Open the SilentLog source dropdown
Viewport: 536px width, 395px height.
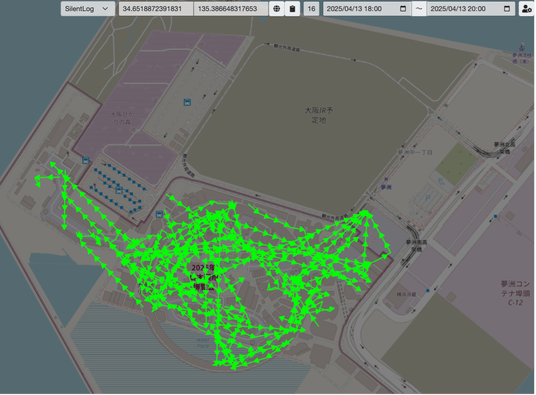(x=88, y=9)
